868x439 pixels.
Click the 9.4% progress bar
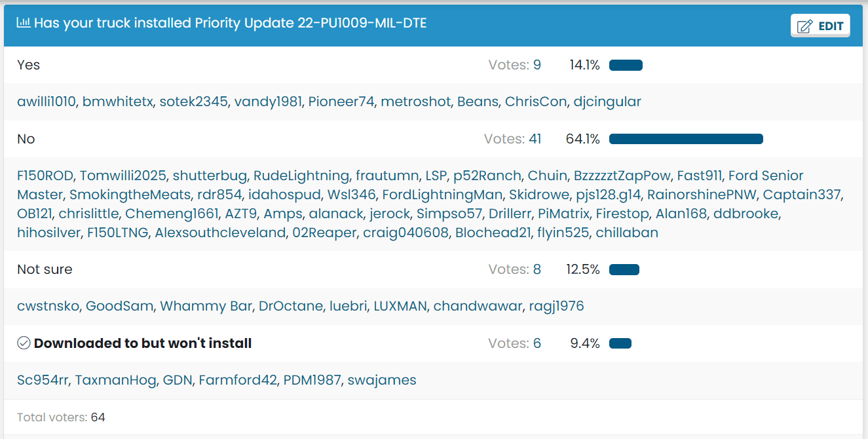pyautogui.click(x=620, y=343)
